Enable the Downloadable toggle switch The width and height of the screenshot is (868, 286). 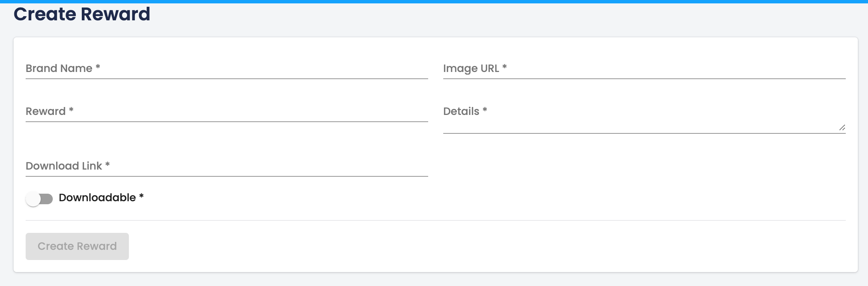coord(39,199)
